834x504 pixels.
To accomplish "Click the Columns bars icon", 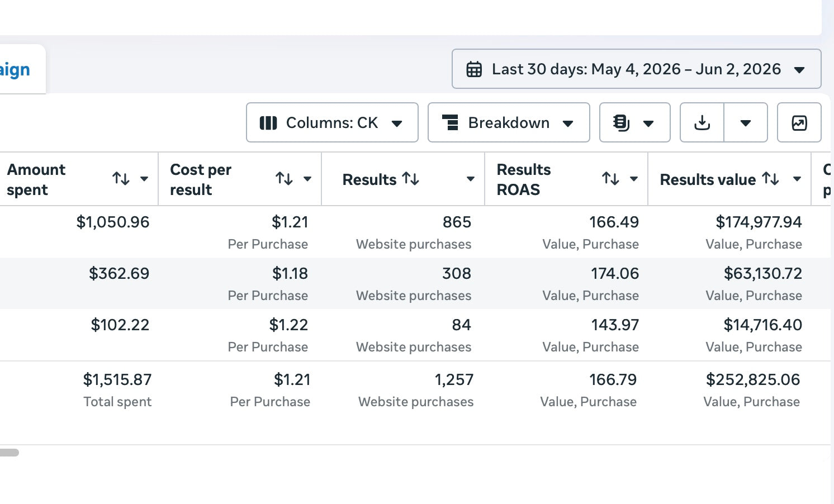I will coord(268,123).
